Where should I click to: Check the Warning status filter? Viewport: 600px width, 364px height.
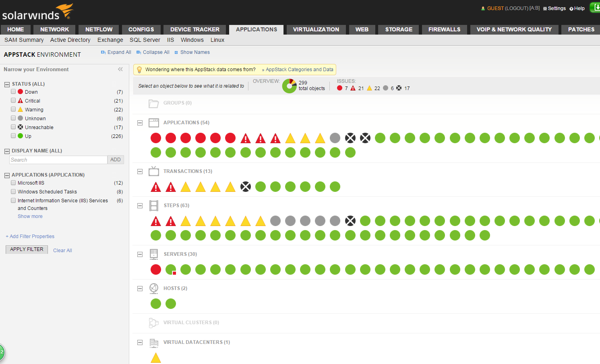tap(13, 109)
